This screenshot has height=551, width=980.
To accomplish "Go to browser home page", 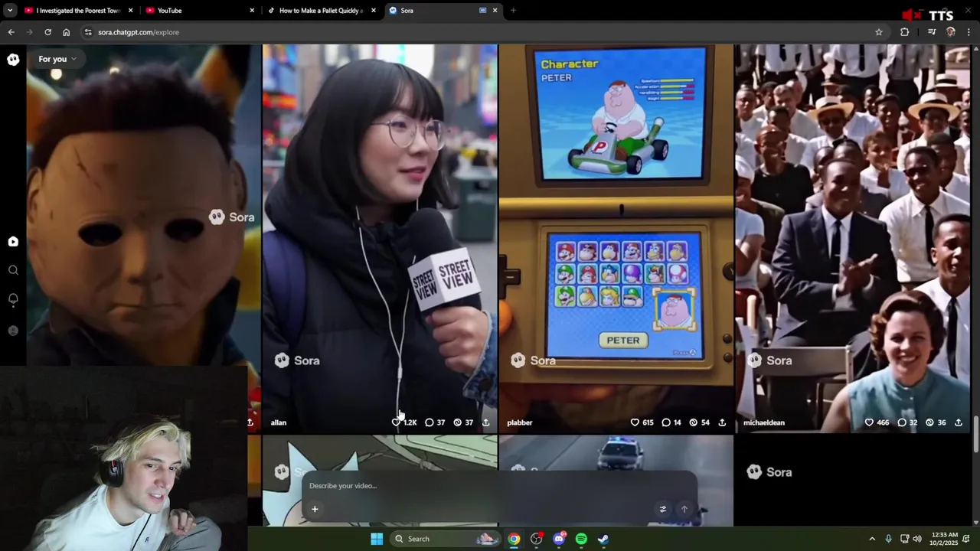I will tap(67, 32).
